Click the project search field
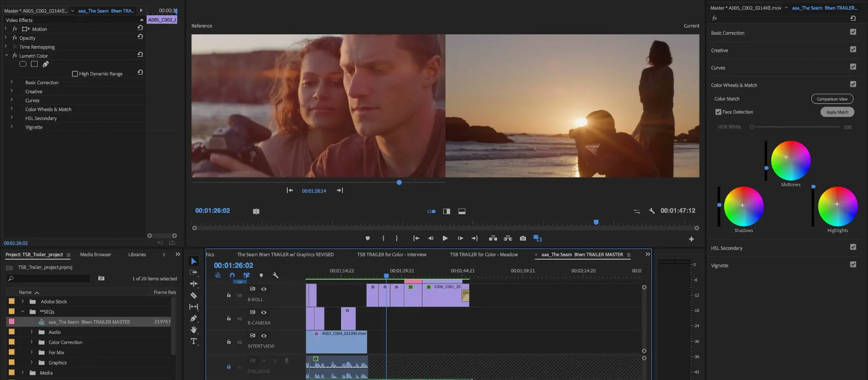The image size is (868, 380). pos(49,278)
